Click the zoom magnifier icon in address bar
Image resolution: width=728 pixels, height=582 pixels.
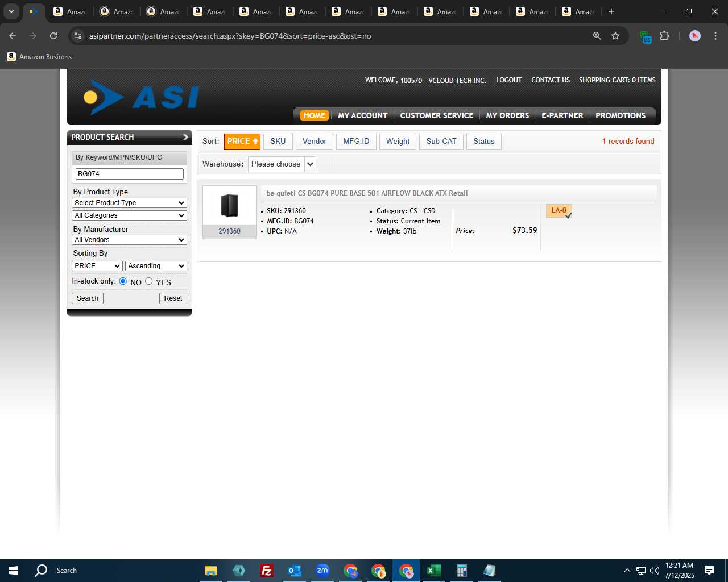coord(597,36)
